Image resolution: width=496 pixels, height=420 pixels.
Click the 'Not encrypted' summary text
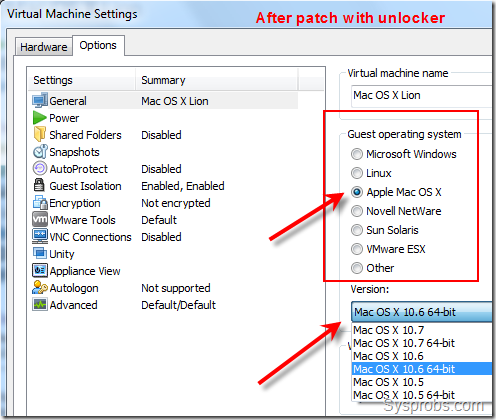point(176,203)
